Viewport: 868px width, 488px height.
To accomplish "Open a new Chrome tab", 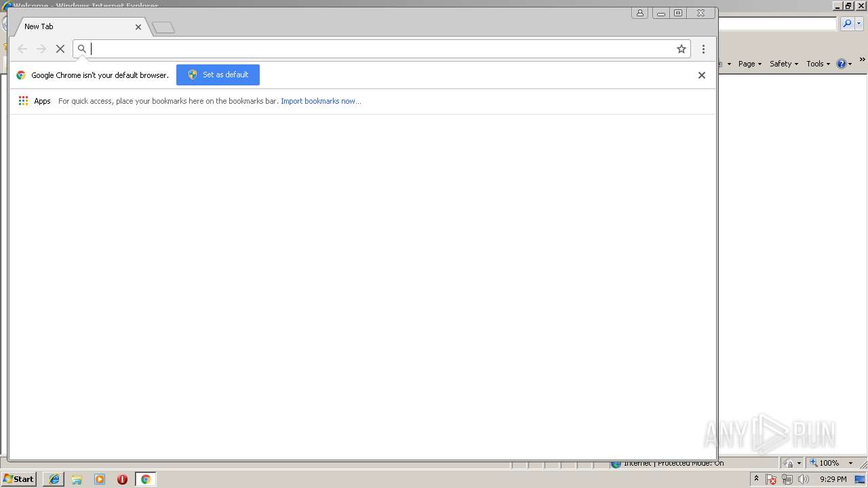I will point(163,28).
